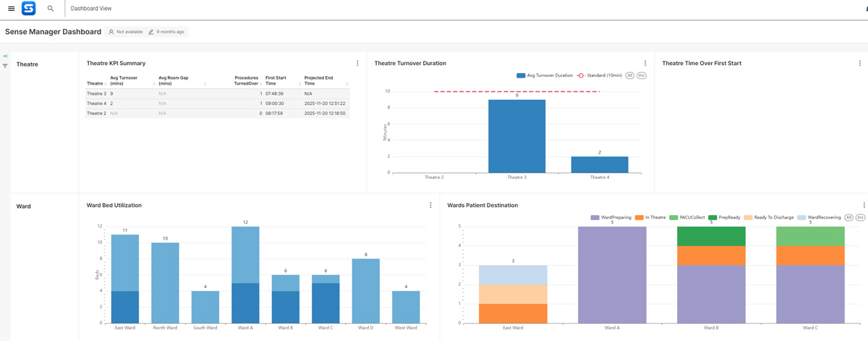Expand the side panel with arrow icon
The width and height of the screenshot is (868, 341).
5,56
